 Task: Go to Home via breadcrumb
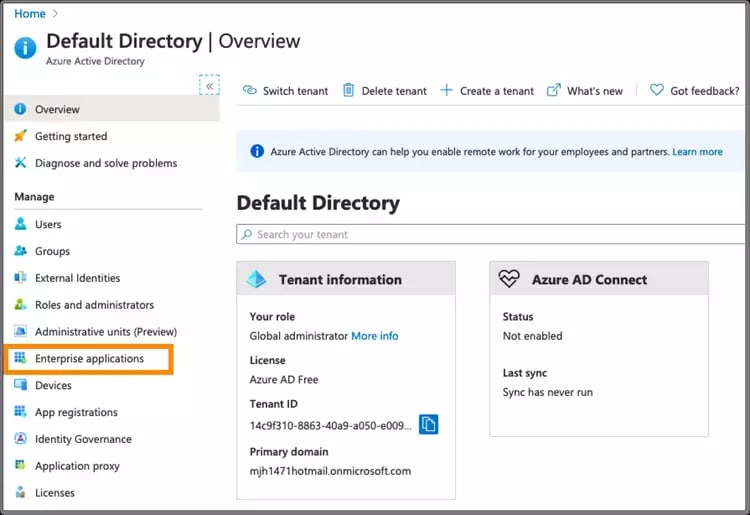(30, 13)
